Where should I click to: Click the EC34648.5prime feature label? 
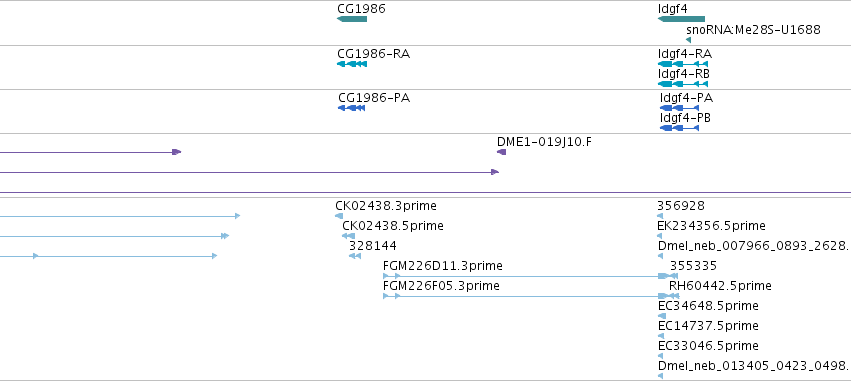(x=708, y=306)
